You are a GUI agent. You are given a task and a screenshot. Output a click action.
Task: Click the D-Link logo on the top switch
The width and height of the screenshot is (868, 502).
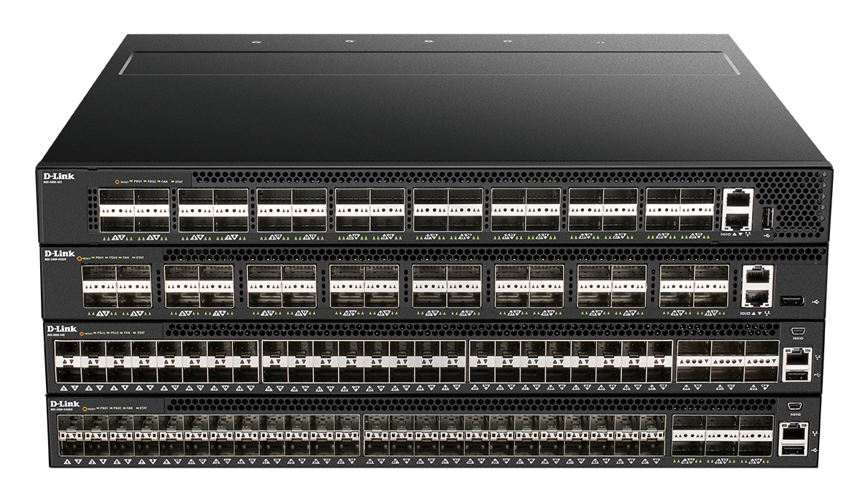point(61,177)
